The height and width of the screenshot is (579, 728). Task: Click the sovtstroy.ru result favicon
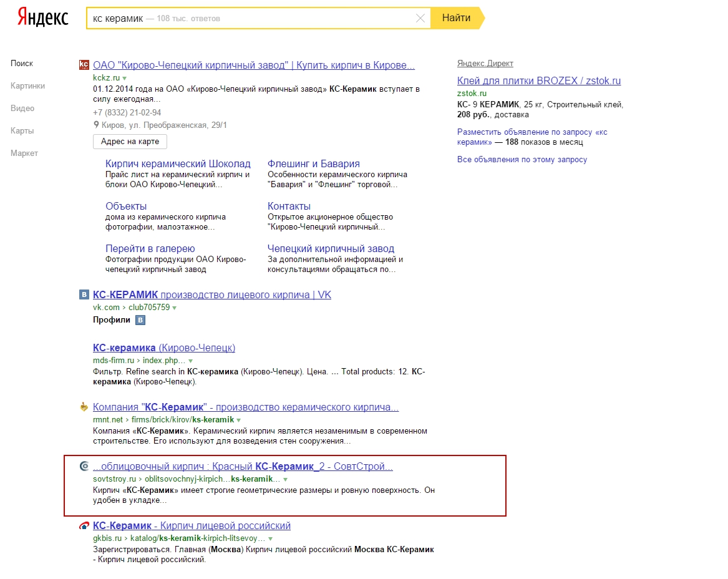(84, 466)
